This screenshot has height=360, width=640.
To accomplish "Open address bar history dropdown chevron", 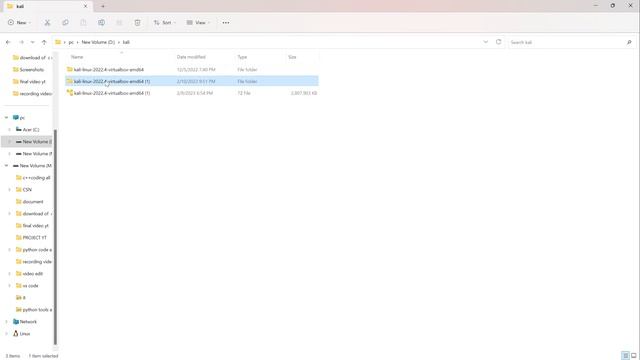I will [485, 42].
